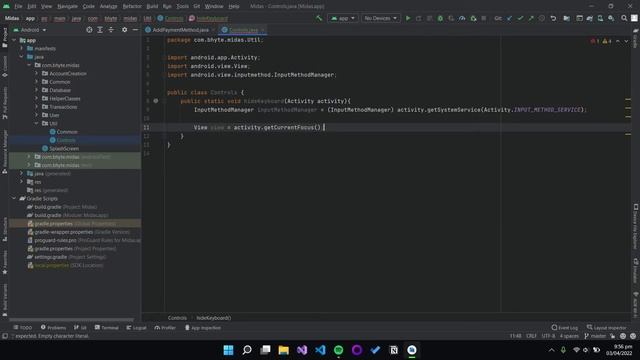Open Search Everywhere magnifier in toolbar
The width and height of the screenshot is (640, 360).
click(624, 18)
